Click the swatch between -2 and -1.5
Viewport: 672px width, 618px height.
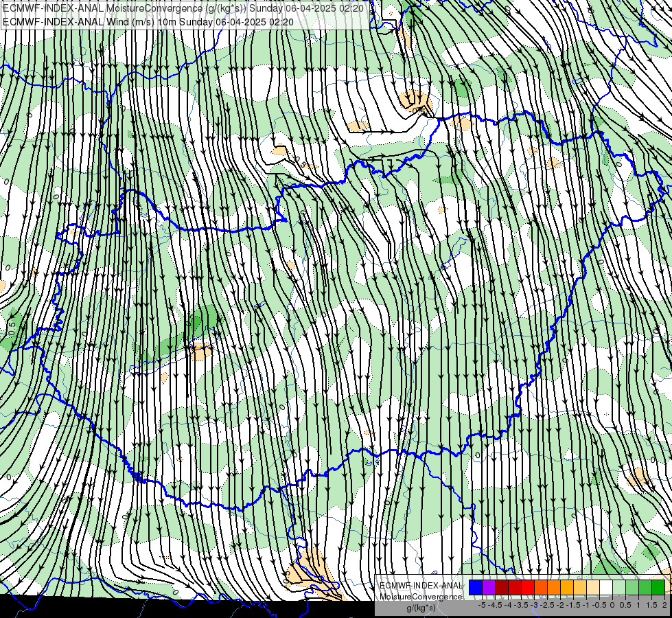tap(567, 588)
